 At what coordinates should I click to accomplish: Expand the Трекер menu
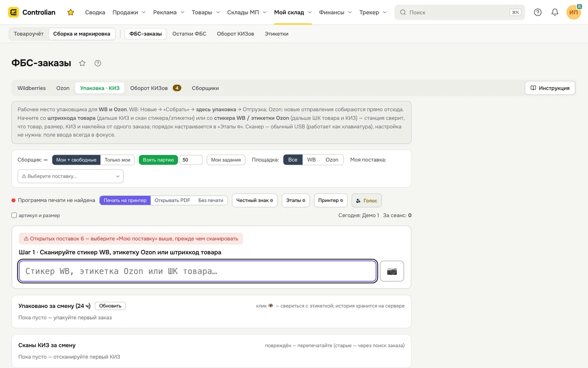click(373, 13)
